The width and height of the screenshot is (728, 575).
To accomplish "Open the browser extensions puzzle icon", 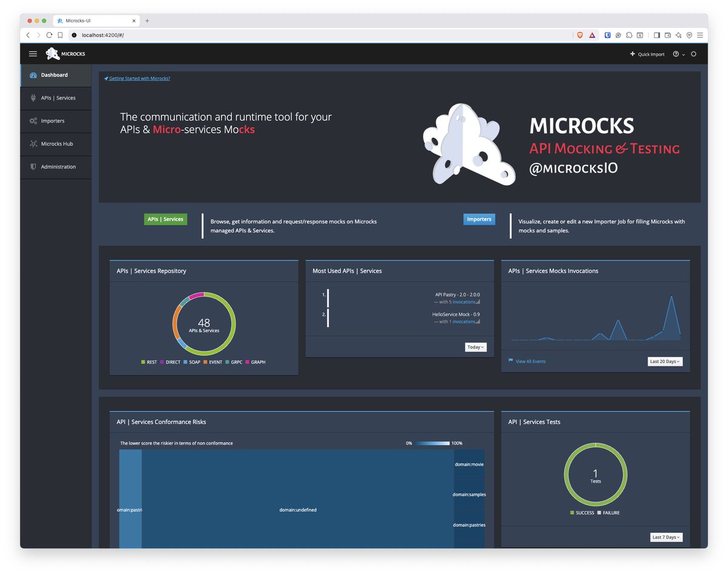I will (x=629, y=35).
